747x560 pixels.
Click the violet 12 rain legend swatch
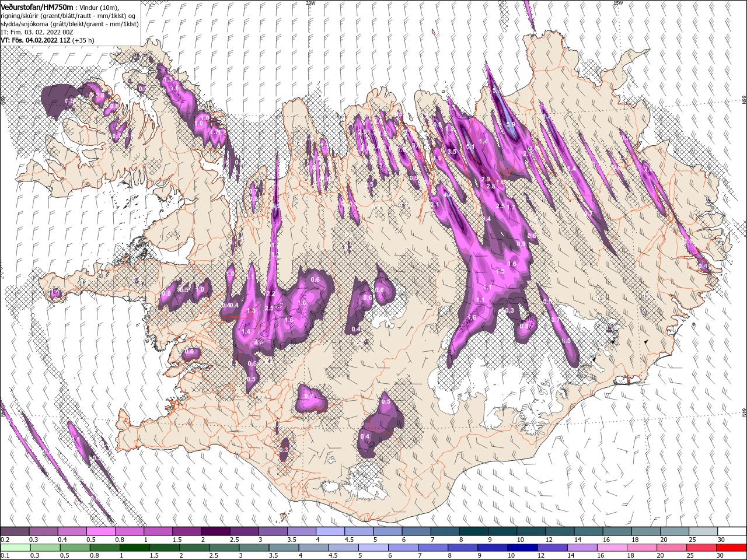tap(552, 548)
